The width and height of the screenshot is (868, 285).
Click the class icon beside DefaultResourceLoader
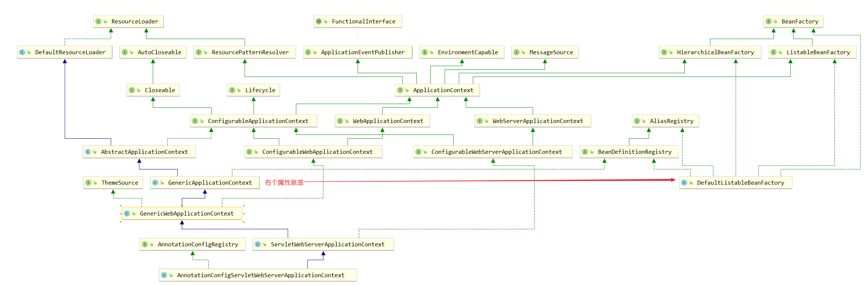coord(22,52)
